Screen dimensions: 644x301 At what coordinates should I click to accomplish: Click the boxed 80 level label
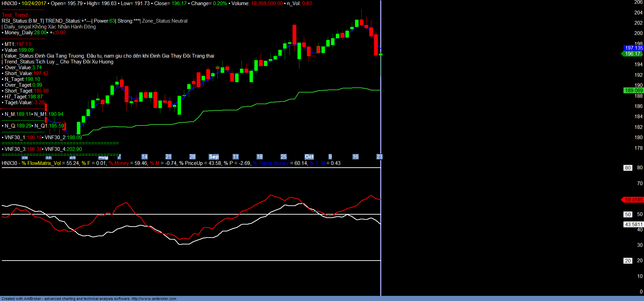tap(628, 168)
